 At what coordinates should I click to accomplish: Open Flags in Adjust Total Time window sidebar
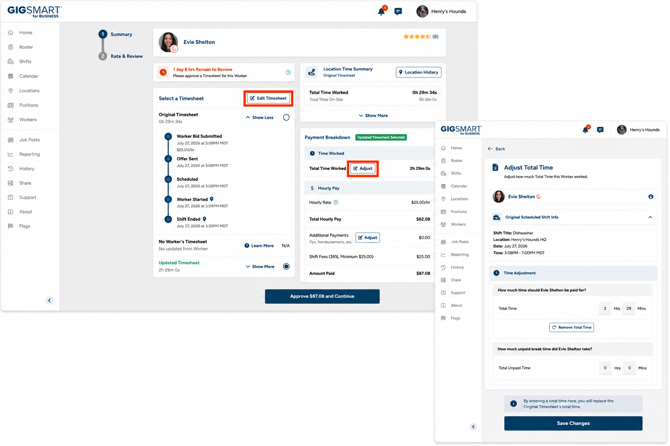450,318
